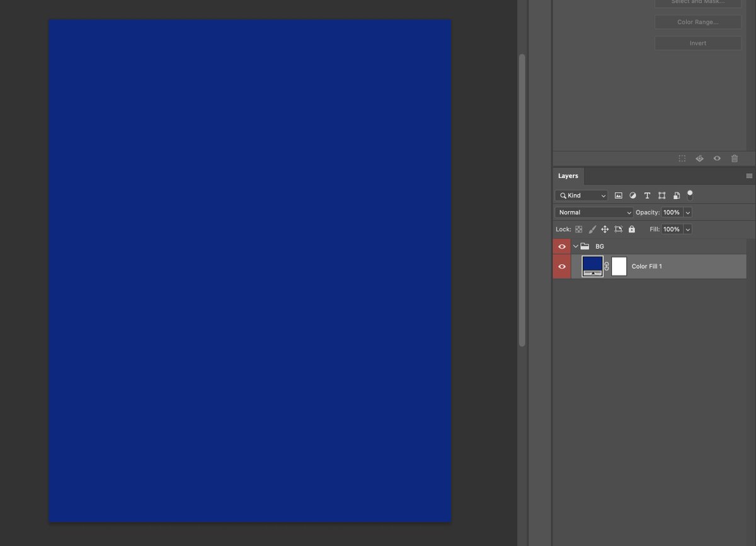Screen dimensions: 756x546
Task: Open the Layers panel menu
Action: coord(749,176)
